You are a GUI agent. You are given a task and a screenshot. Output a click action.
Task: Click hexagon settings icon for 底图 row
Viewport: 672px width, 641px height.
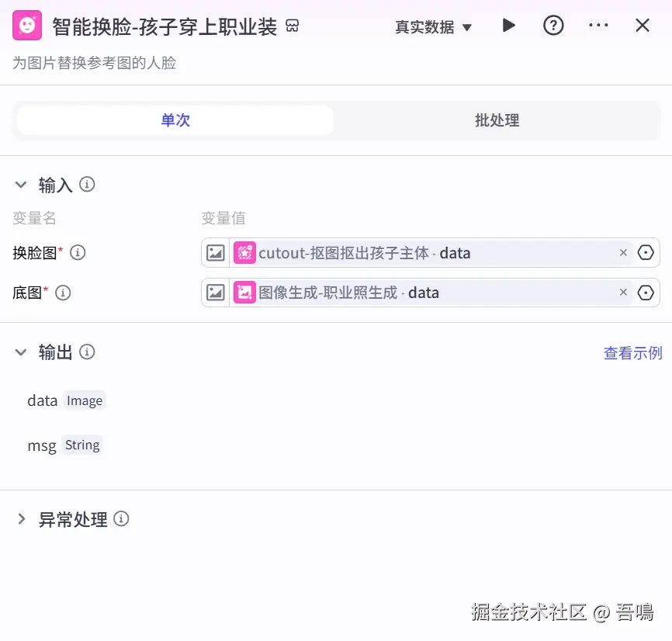[646, 293]
